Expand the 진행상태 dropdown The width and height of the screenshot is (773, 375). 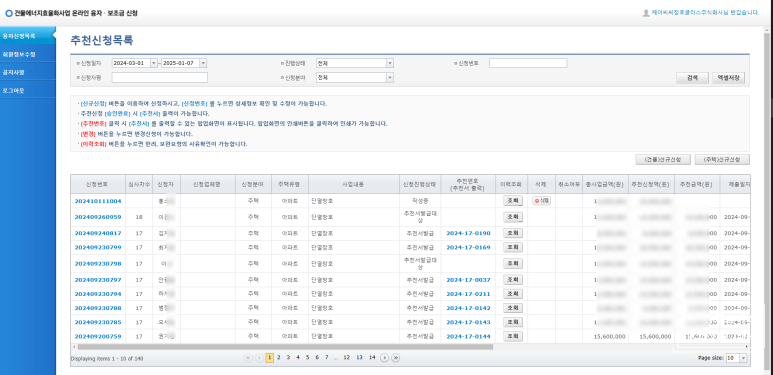[x=389, y=63]
